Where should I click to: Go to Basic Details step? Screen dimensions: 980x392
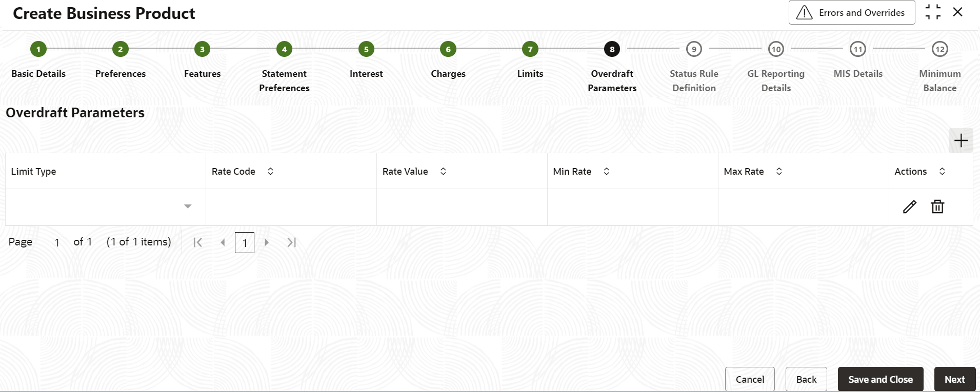38,49
